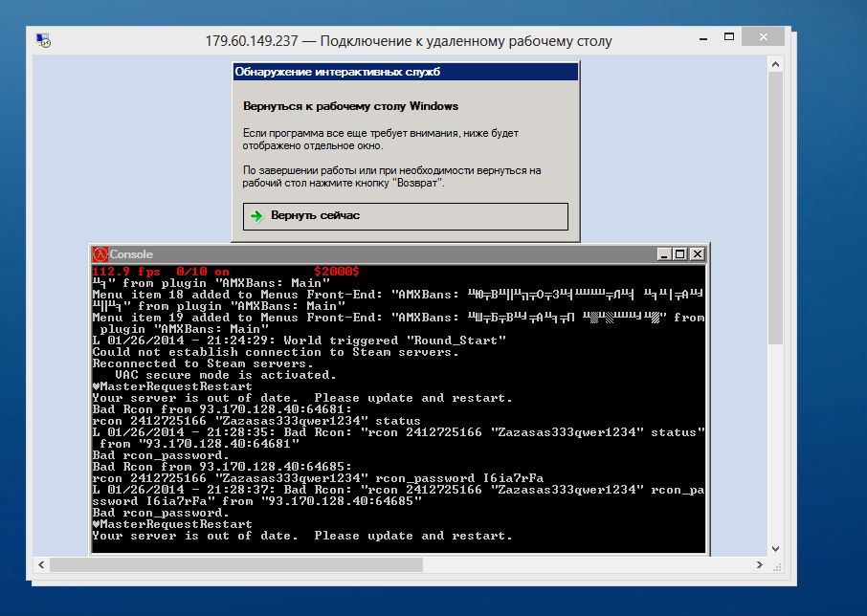Maximize the Console window
Screen dimensions: 867x616
tap(679, 254)
